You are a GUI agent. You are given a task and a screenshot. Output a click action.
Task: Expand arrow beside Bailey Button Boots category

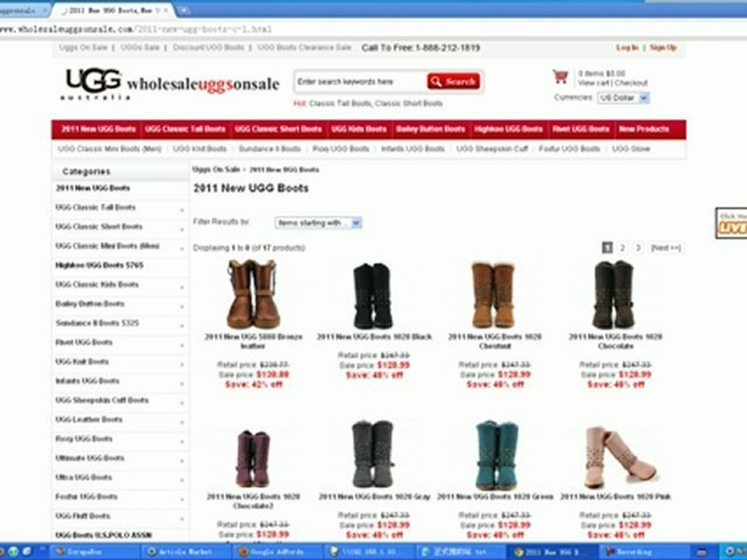click(x=182, y=306)
